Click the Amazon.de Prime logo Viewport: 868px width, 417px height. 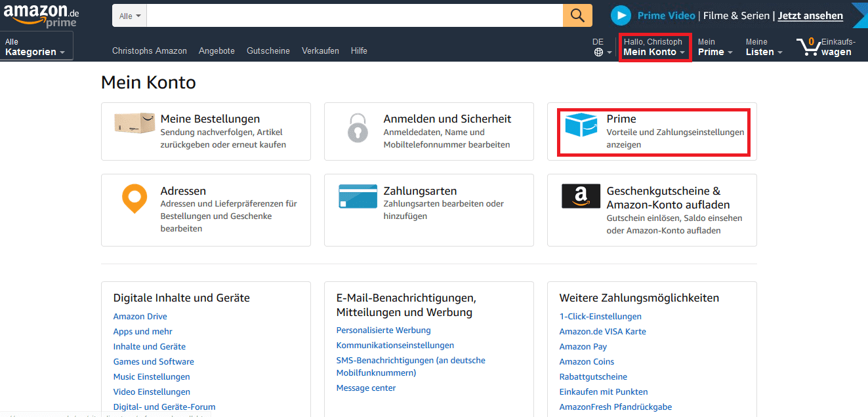point(41,15)
